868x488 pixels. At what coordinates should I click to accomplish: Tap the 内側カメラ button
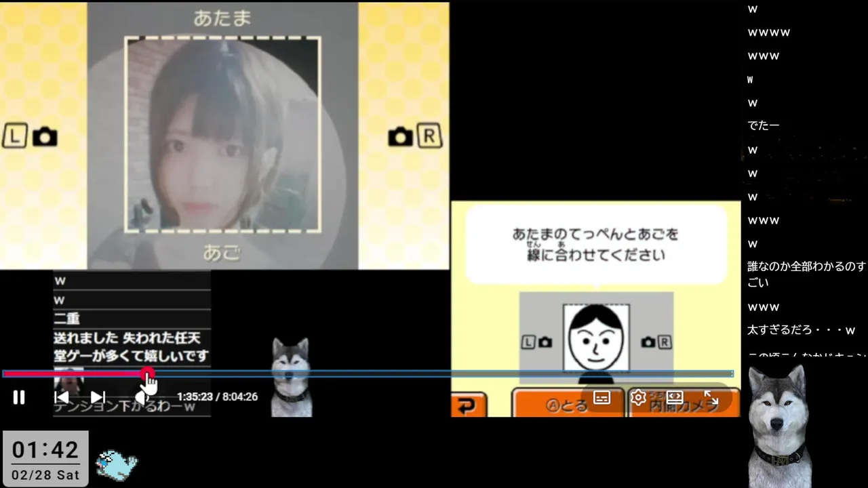684,404
